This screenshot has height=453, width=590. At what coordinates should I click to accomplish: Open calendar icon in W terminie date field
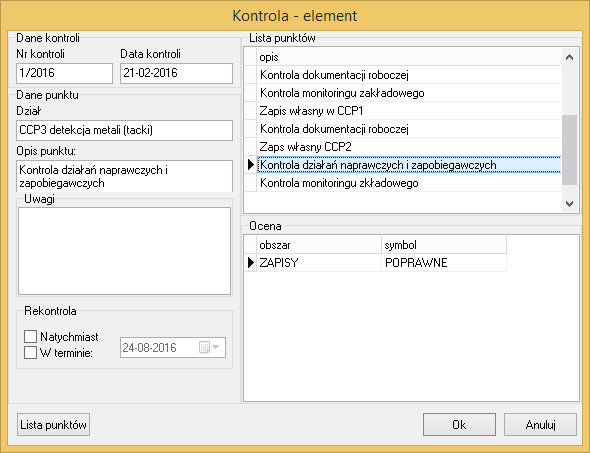(204, 347)
